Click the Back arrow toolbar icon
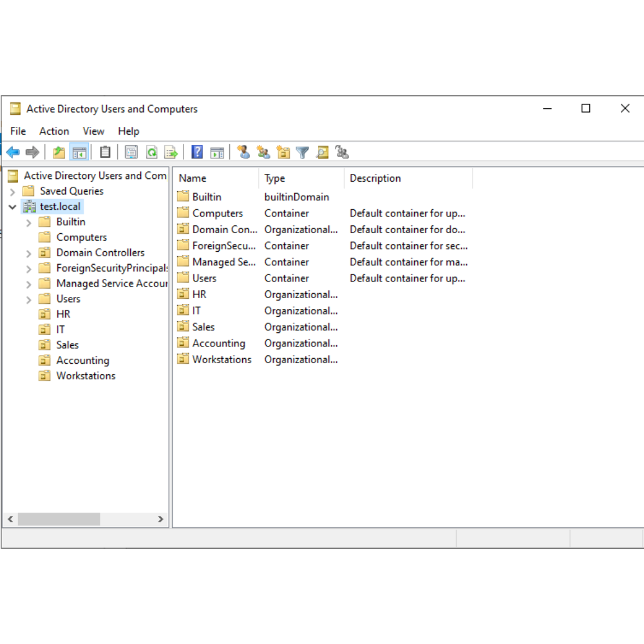This screenshot has width=644, height=644. click(13, 153)
